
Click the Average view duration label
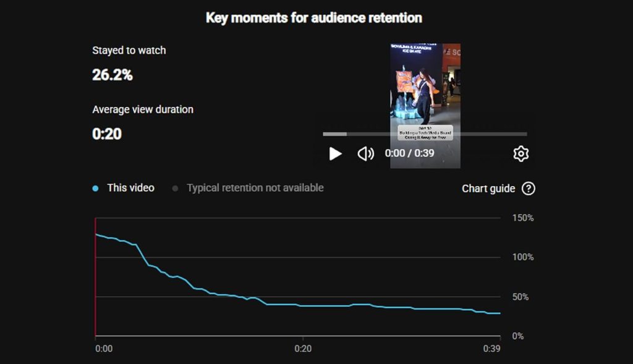tap(143, 109)
